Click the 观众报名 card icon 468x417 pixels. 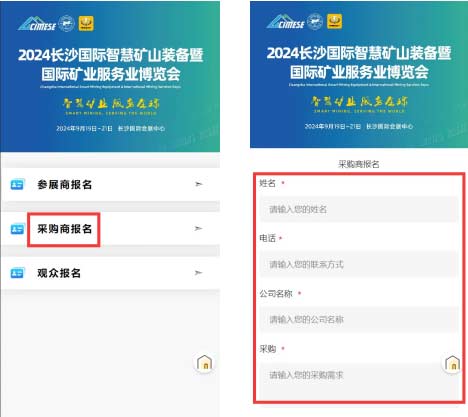(x=17, y=273)
